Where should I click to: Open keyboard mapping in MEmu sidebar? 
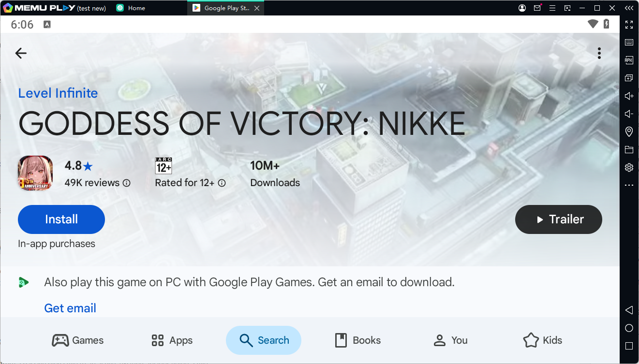point(629,43)
